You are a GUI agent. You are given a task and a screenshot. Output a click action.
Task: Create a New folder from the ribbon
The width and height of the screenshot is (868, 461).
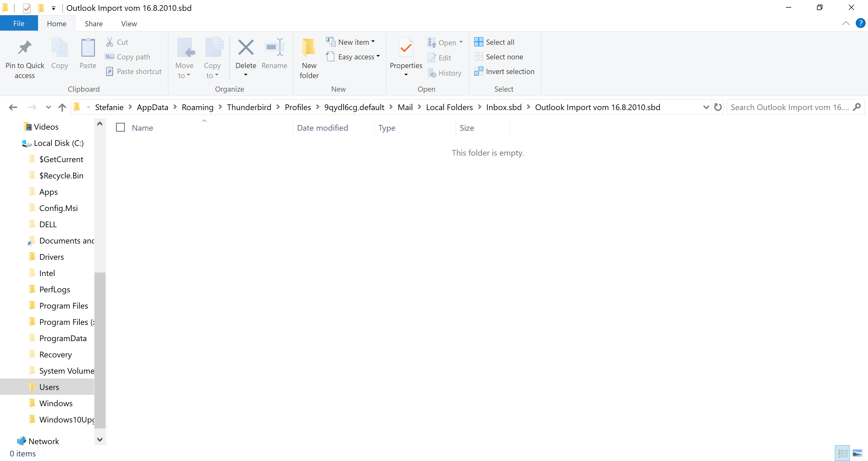[309, 47]
